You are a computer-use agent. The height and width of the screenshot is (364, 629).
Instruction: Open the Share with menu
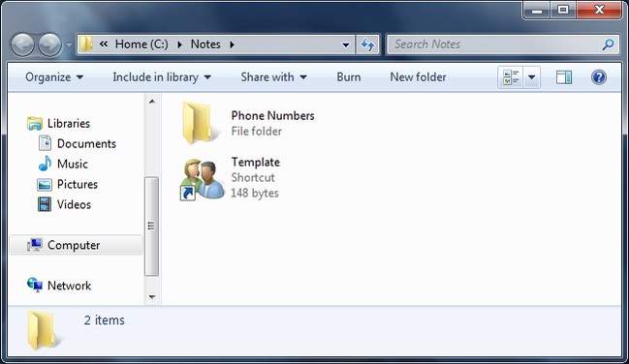(x=273, y=77)
